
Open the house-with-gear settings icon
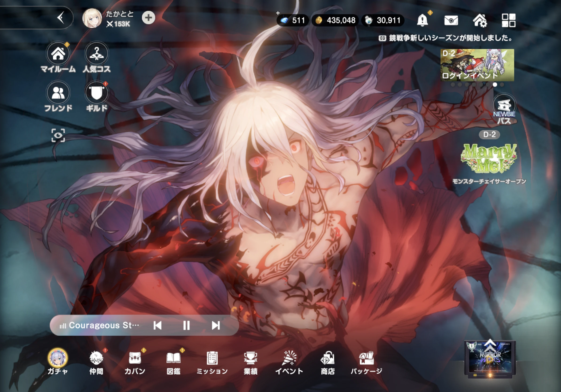[x=480, y=20]
